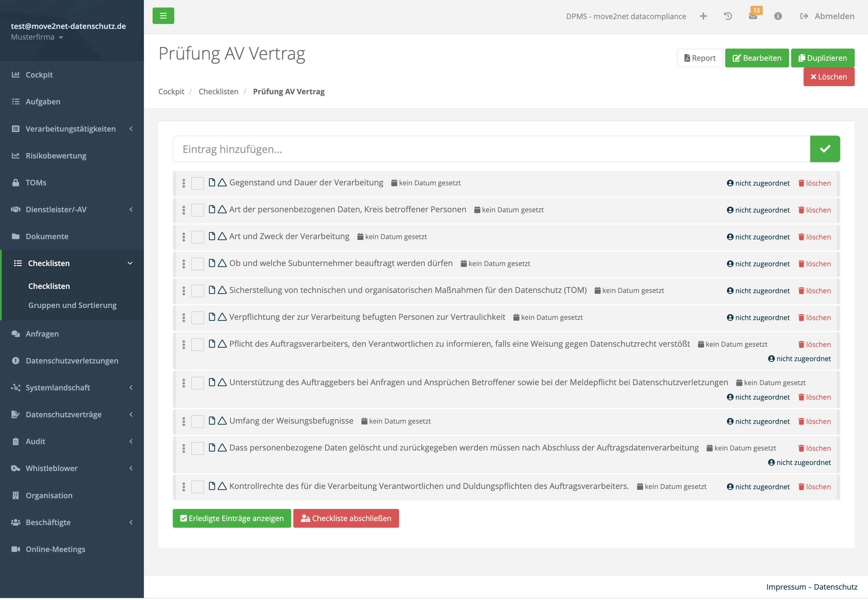Click the document icon for Gegenstand und Dauer
This screenshot has width=868, height=600.
212,182
